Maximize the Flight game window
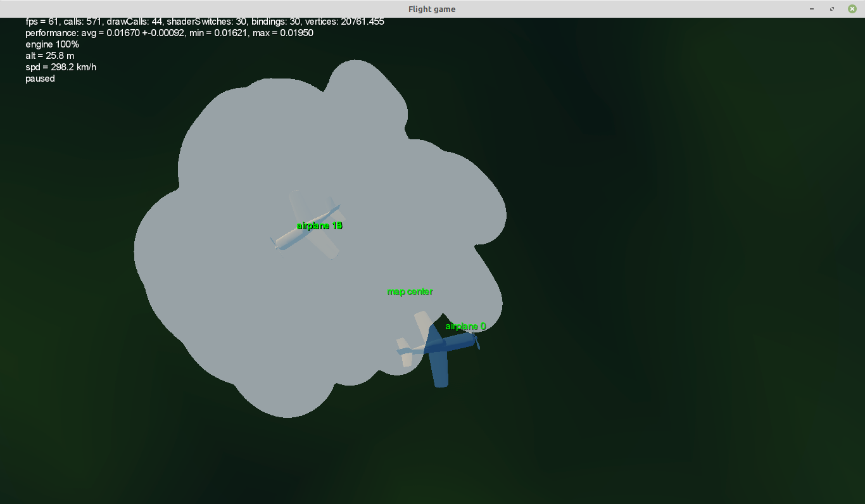Image resolution: width=865 pixels, height=504 pixels. pos(832,9)
